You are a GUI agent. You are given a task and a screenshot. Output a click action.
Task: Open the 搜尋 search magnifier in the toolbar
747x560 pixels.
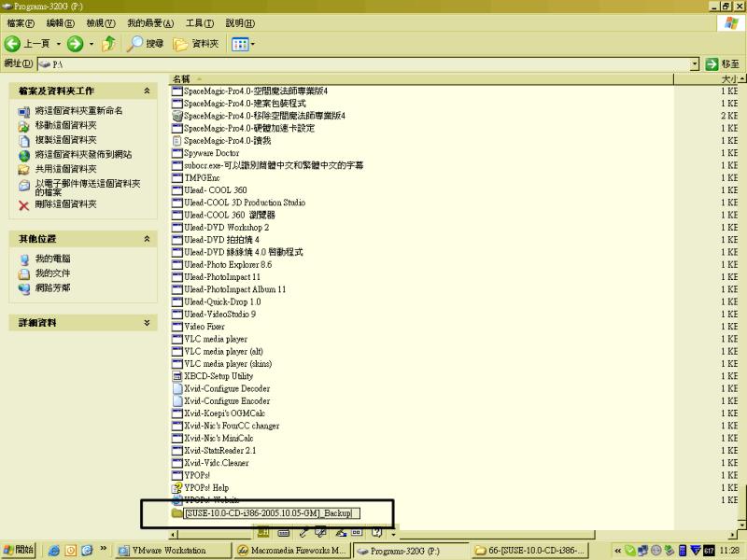point(135,44)
